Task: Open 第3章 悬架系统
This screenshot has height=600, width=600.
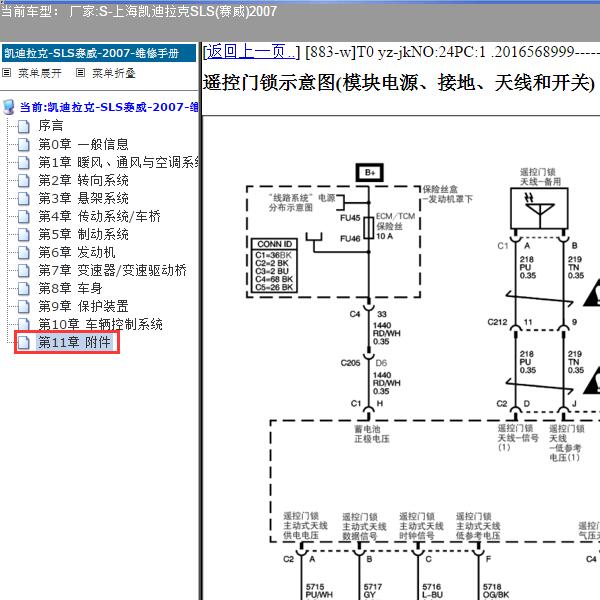Action: pos(83,198)
